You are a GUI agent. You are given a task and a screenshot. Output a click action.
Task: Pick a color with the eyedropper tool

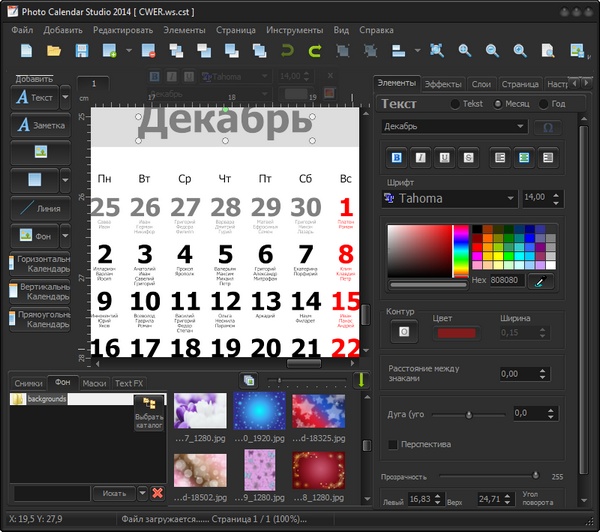(541, 281)
